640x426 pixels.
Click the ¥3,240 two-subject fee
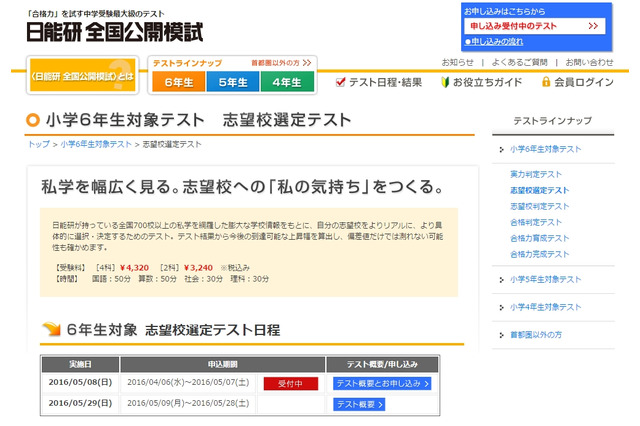click(198, 268)
